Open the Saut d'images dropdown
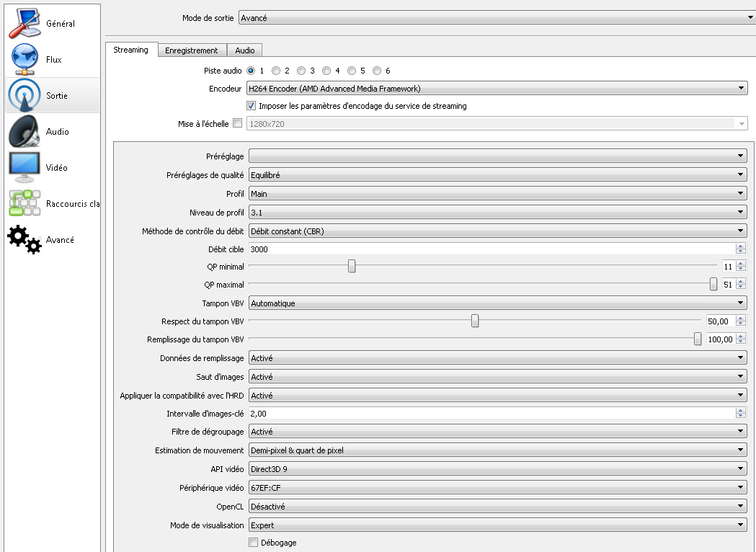756x552 pixels. (x=497, y=376)
